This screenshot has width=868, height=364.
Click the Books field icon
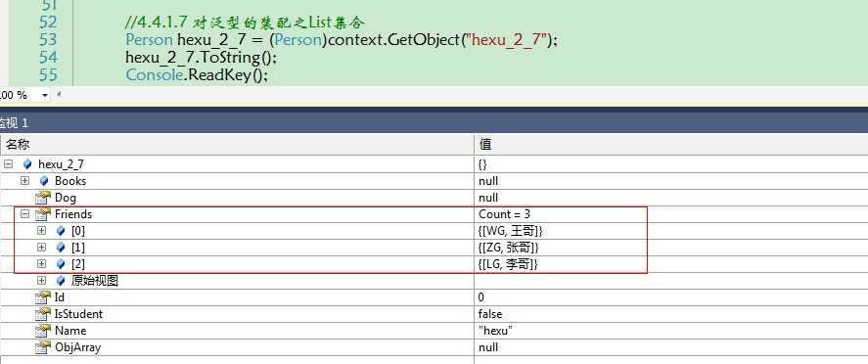click(x=44, y=181)
